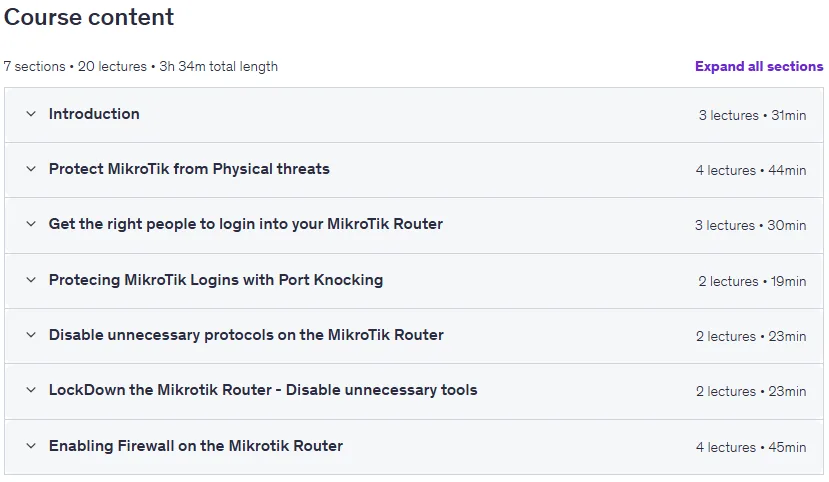Viewport: 829px width, 482px height.
Task: Open chevron next to Port Knocking section
Action: click(x=31, y=280)
